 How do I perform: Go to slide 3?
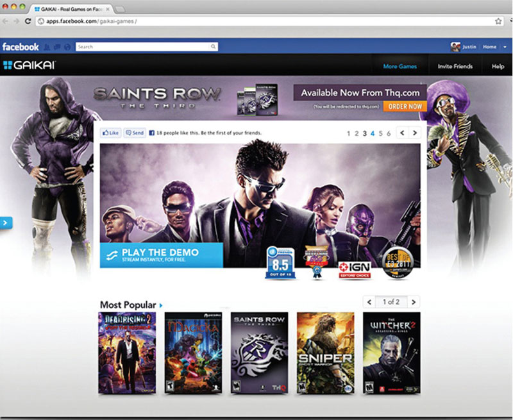pyautogui.click(x=365, y=133)
